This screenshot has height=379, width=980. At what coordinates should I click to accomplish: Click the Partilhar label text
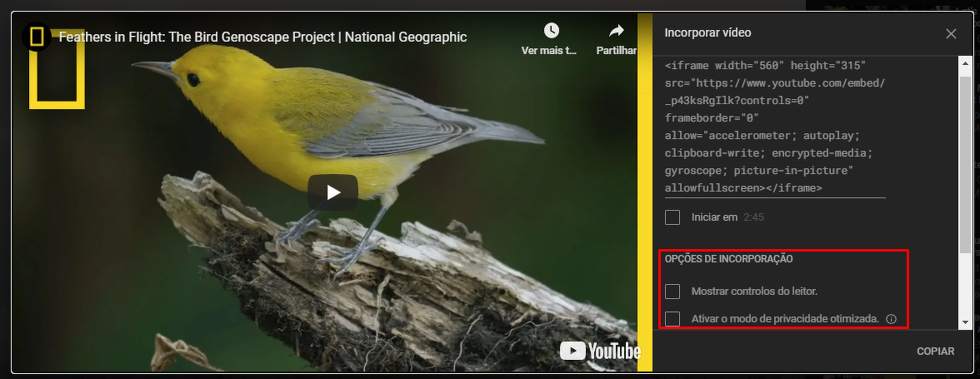coord(617,51)
